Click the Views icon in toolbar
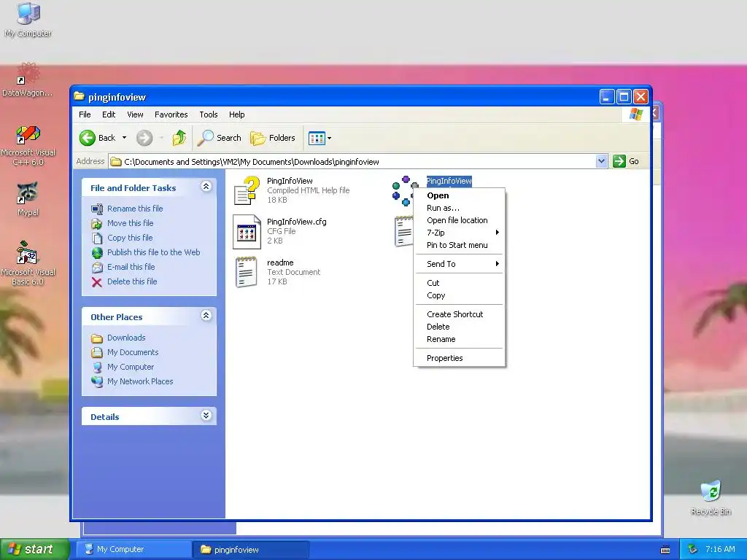The height and width of the screenshot is (560, 747). pyautogui.click(x=317, y=138)
